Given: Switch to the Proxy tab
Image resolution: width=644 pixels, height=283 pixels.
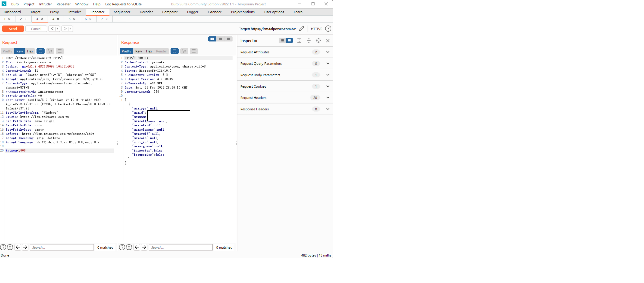Looking at the screenshot, I should coord(54,12).
